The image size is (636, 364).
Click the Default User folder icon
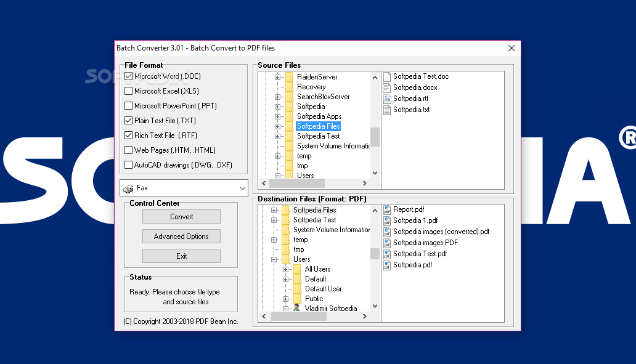[x=297, y=289]
